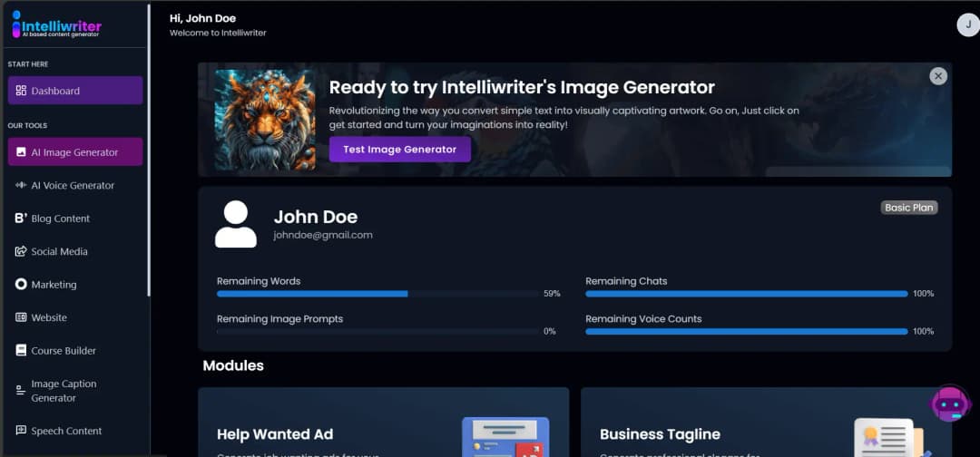Viewport: 980px width, 457px height.
Task: Click the banner heading about Image Generator
Action: tap(522, 87)
